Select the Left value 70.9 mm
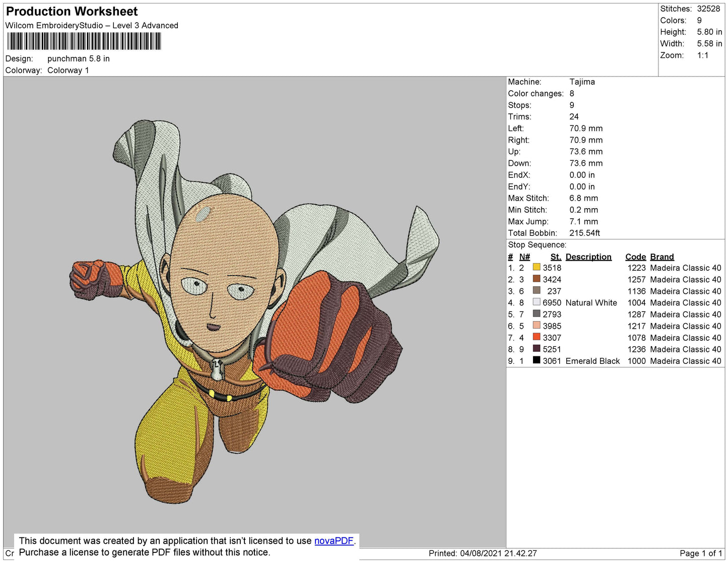The height and width of the screenshot is (563, 728). tap(586, 129)
